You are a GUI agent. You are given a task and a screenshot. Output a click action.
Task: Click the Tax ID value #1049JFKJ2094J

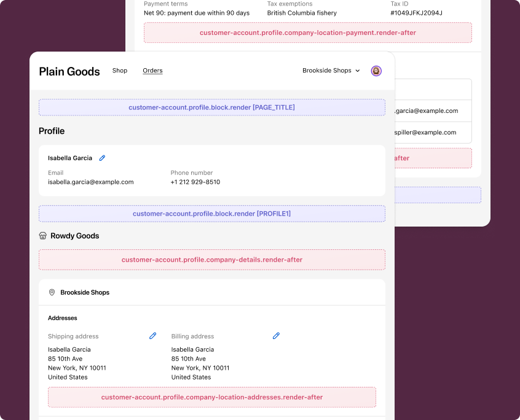click(417, 13)
